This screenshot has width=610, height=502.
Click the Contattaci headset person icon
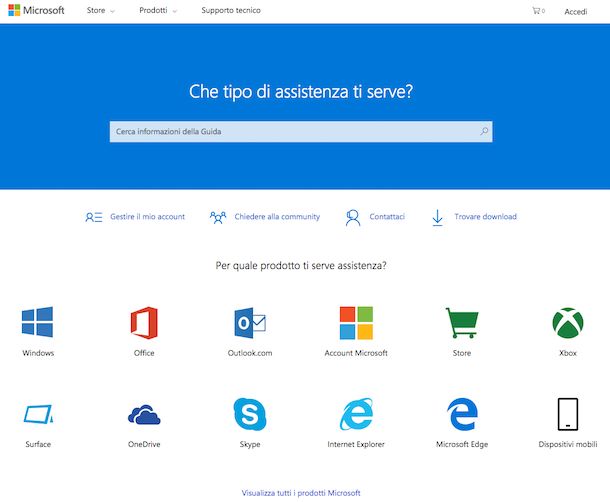tap(353, 218)
